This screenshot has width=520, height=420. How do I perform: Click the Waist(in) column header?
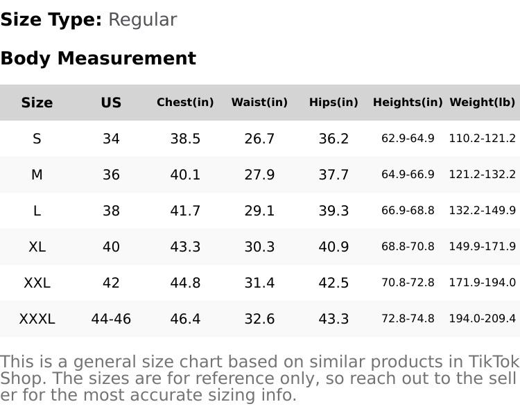(x=259, y=103)
